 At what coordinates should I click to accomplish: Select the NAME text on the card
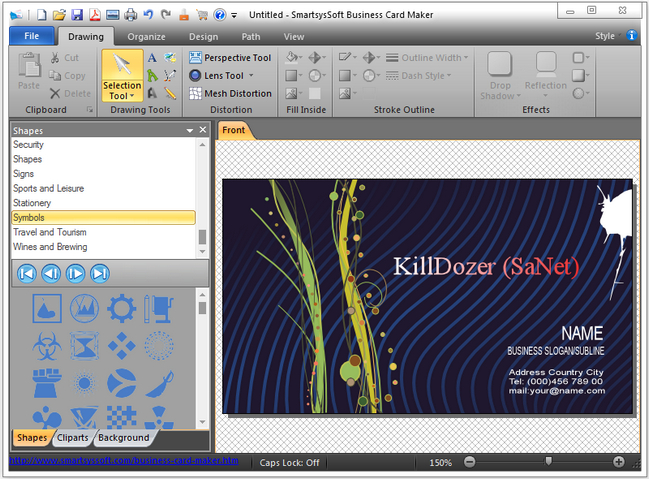582,333
